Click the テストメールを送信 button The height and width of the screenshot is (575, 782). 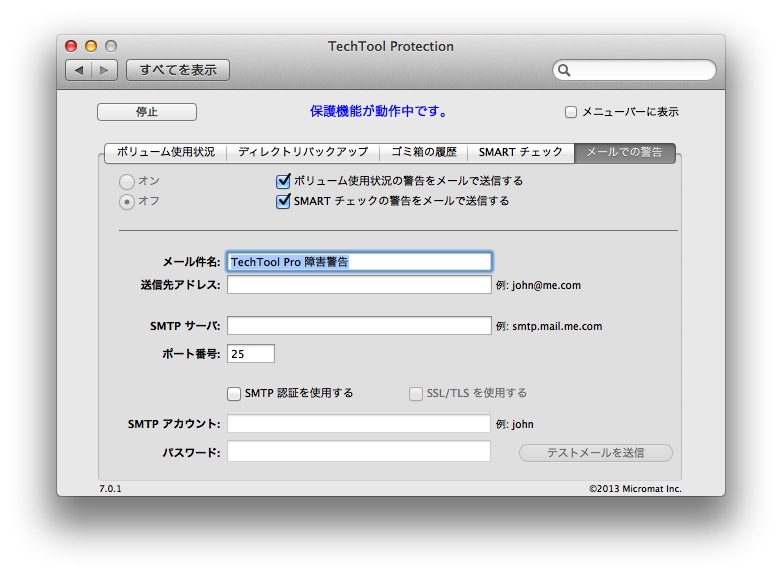[x=595, y=453]
